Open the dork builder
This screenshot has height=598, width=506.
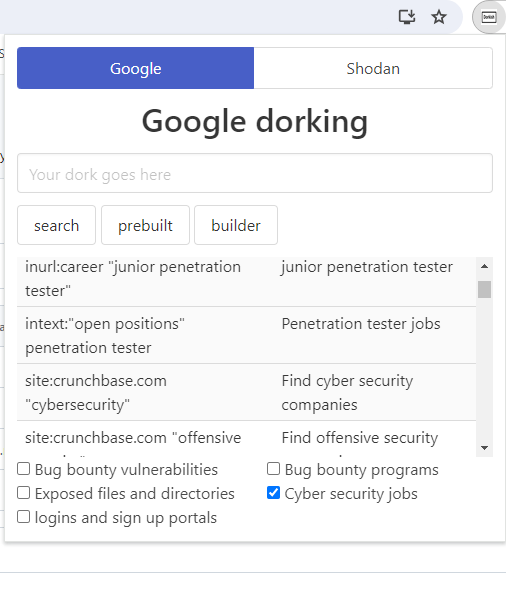click(236, 225)
